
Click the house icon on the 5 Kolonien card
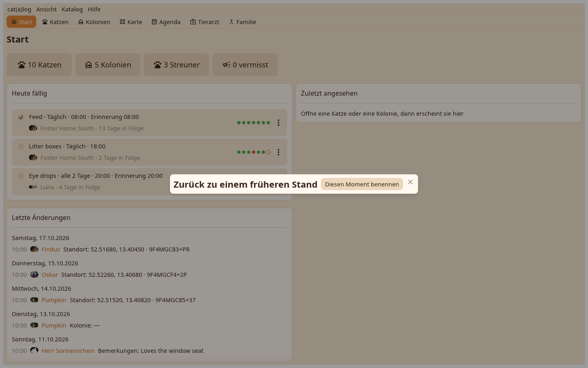(89, 65)
